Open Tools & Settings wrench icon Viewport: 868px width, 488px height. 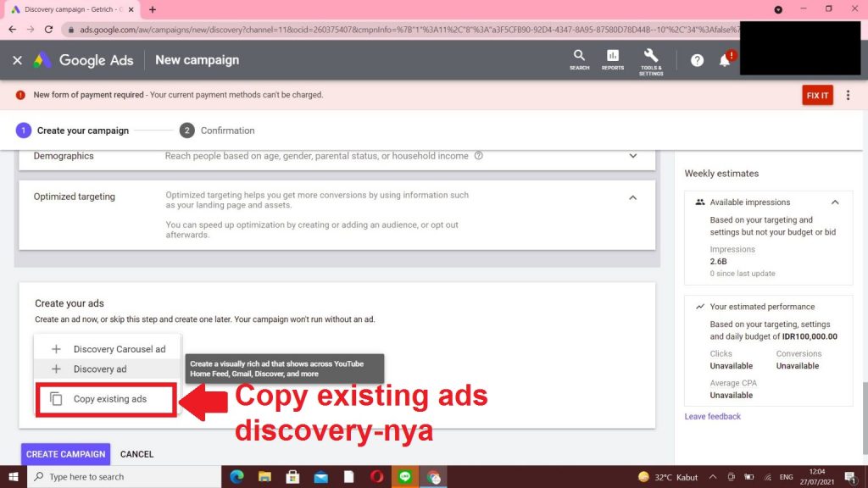click(651, 59)
